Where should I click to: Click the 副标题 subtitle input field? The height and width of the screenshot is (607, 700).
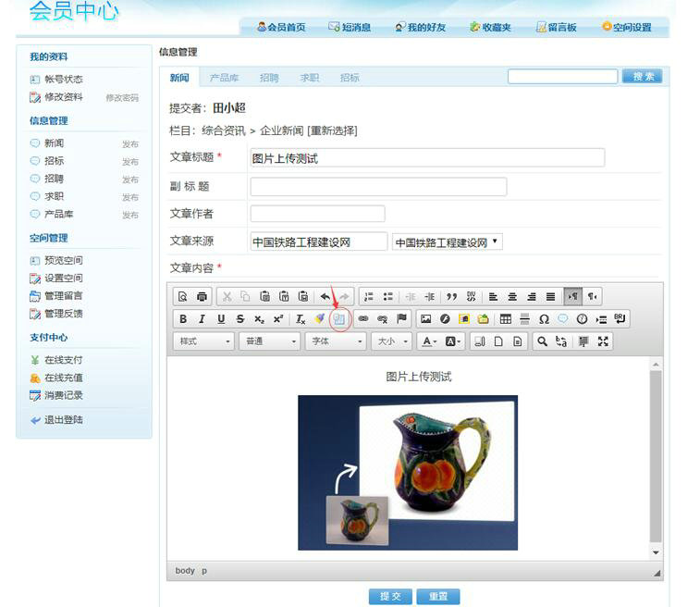(378, 187)
